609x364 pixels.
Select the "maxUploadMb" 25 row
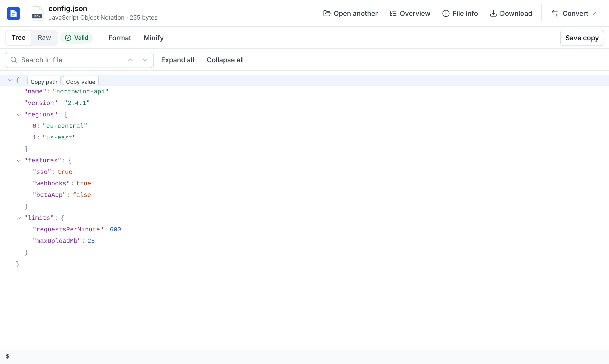(x=304, y=241)
